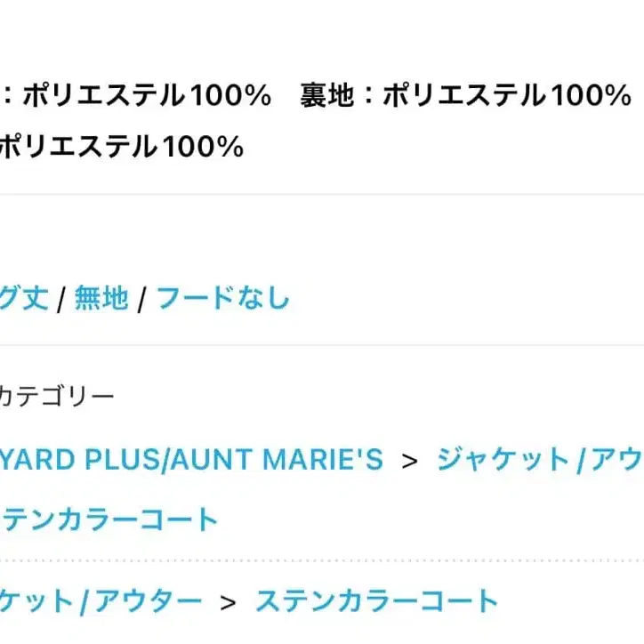The image size is (644, 644).
Task: Open the 無地 tag link
Action: point(101,298)
